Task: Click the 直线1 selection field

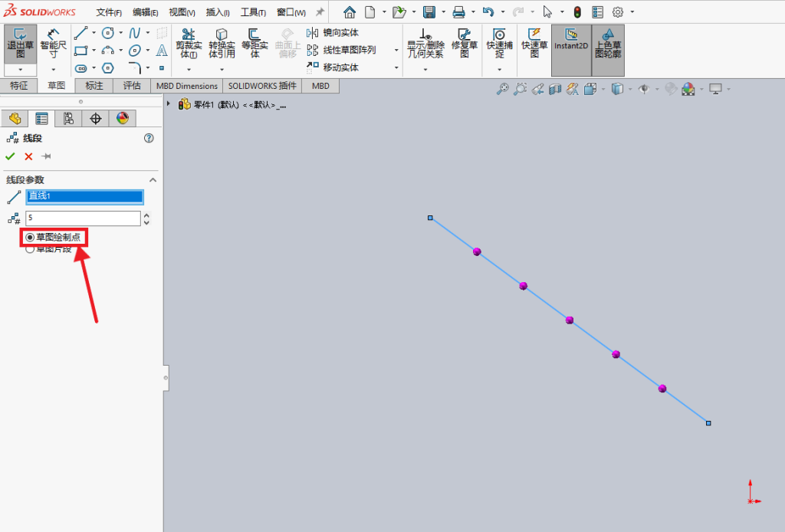Action: click(84, 196)
